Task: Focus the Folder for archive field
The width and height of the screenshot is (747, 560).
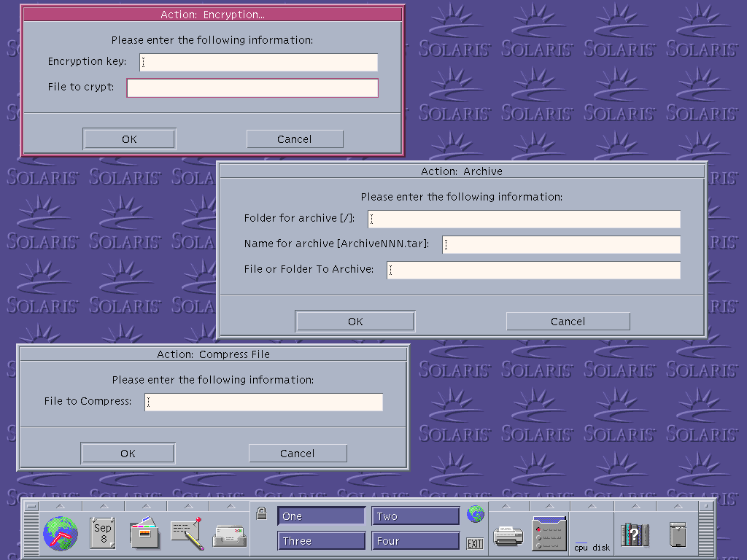Action: [x=524, y=219]
